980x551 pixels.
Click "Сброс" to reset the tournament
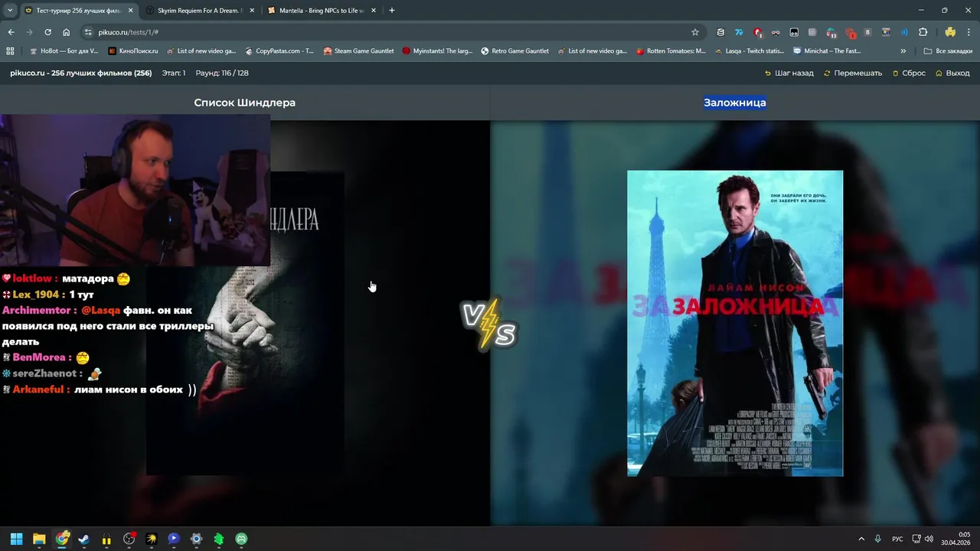(x=909, y=73)
